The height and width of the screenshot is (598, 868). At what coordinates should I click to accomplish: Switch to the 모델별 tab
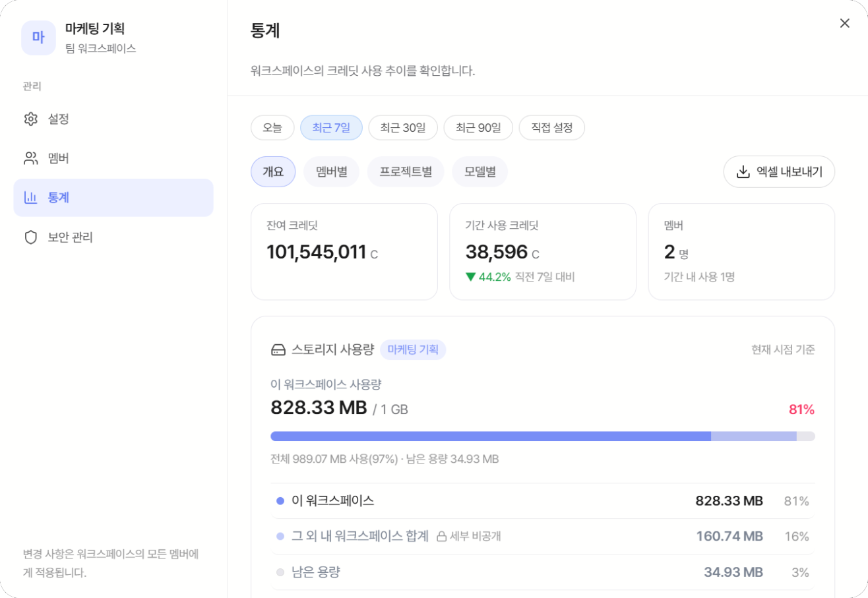click(x=480, y=172)
